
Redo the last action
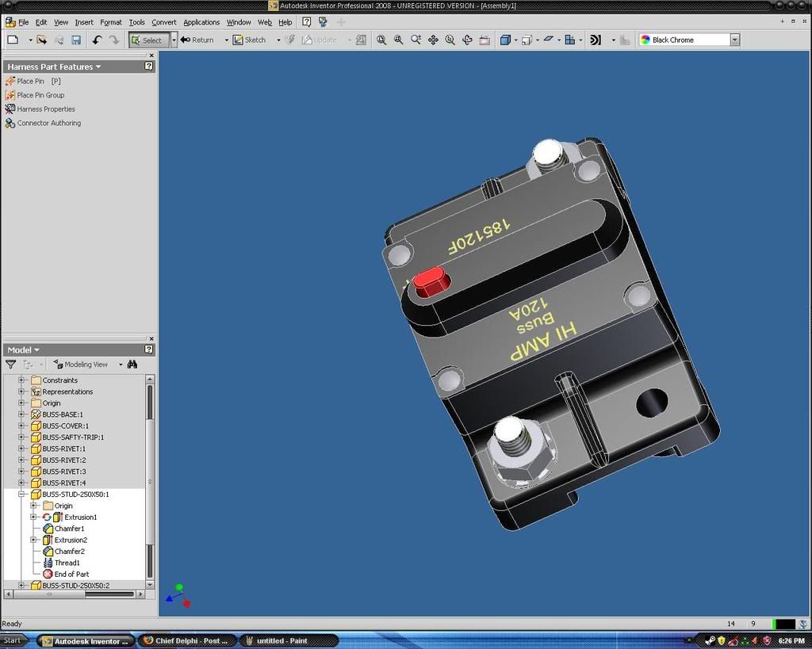click(114, 40)
